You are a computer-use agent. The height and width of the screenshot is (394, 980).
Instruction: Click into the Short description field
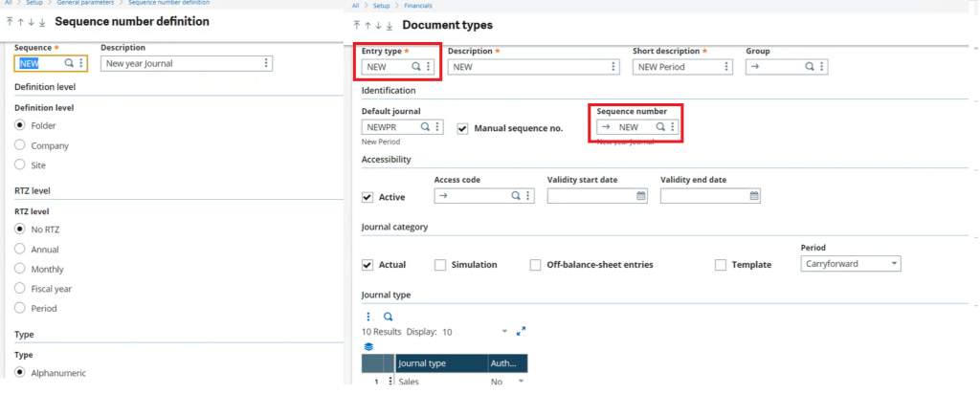point(682,67)
